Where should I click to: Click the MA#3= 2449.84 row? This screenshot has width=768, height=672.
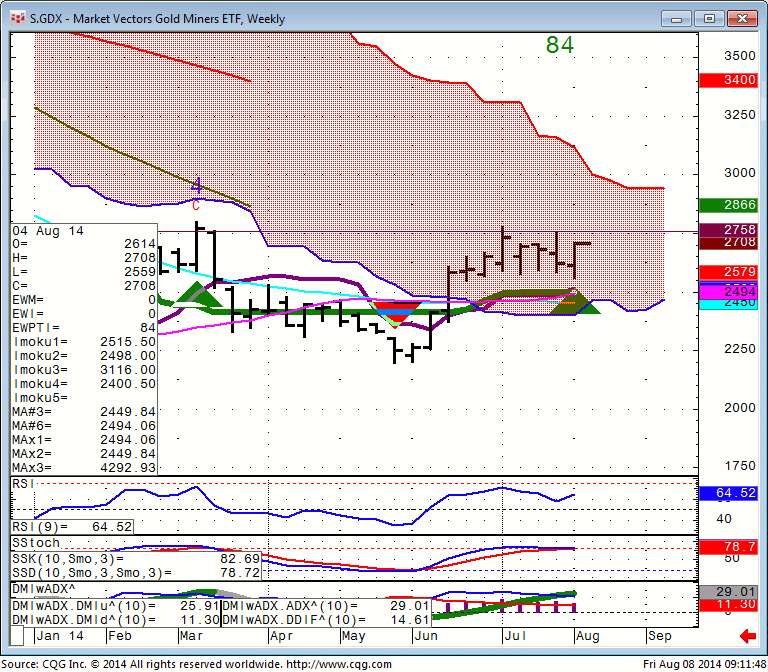click(x=84, y=412)
